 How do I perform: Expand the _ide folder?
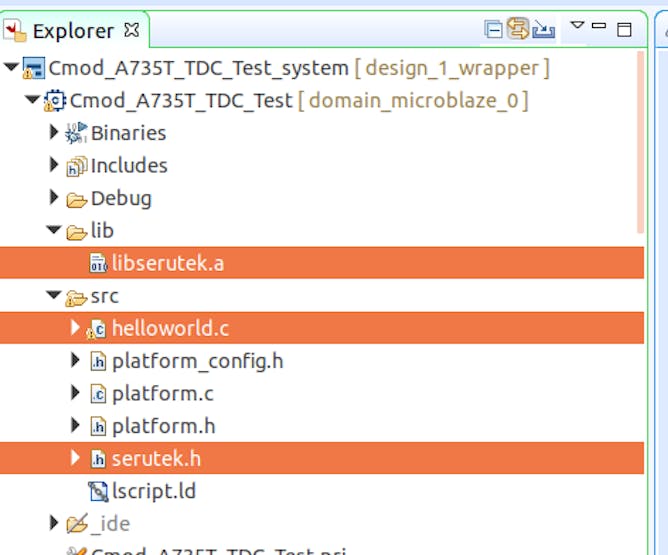(54, 523)
